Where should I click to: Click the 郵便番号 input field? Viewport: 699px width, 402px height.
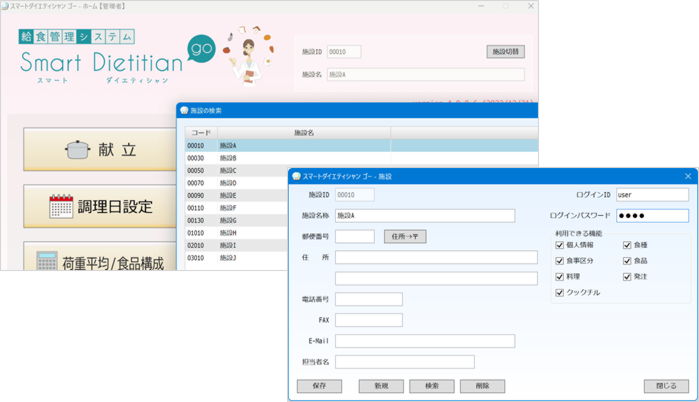[355, 237]
